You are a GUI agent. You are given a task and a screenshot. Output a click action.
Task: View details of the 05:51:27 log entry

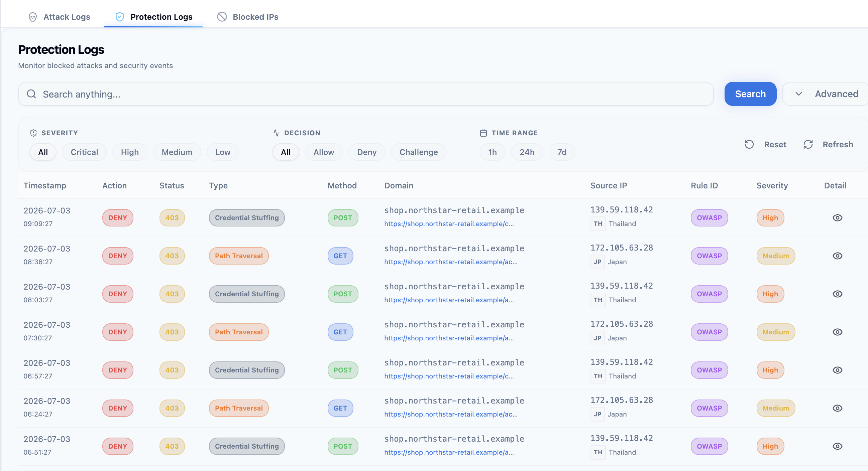pos(837,446)
